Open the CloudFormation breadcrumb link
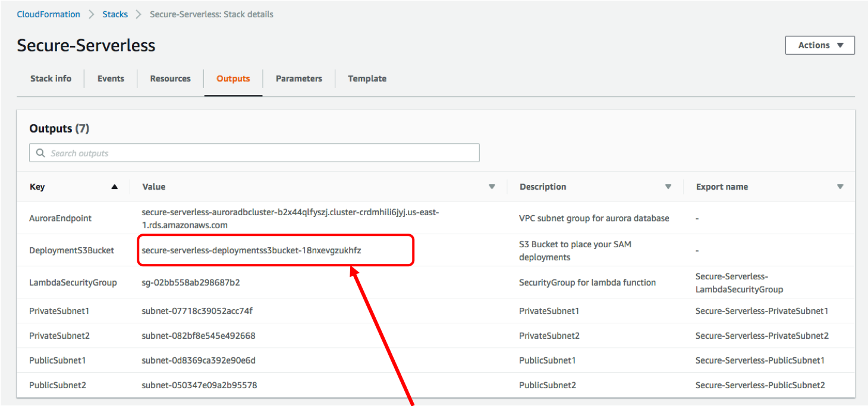 coord(48,14)
